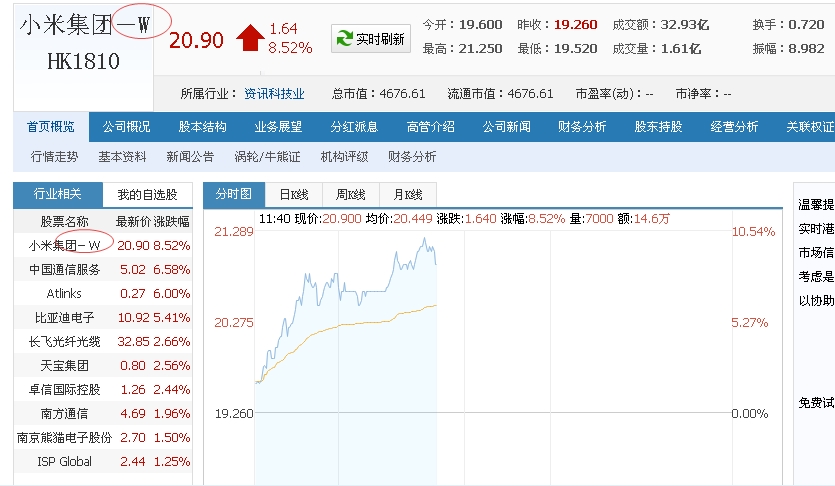Open the 股本结构 menu item
This screenshot has width=835, height=486.
[202, 127]
